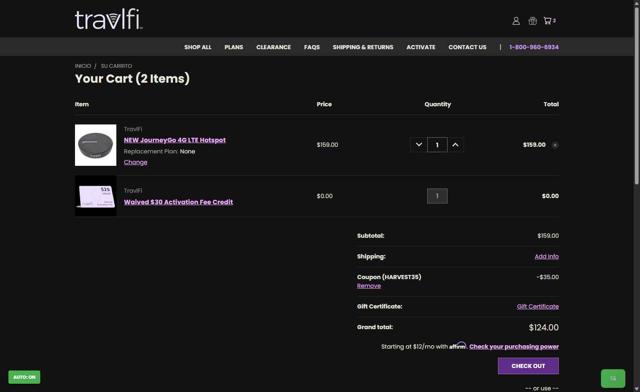Click the Your Cart (2 Items) heading

click(x=132, y=78)
